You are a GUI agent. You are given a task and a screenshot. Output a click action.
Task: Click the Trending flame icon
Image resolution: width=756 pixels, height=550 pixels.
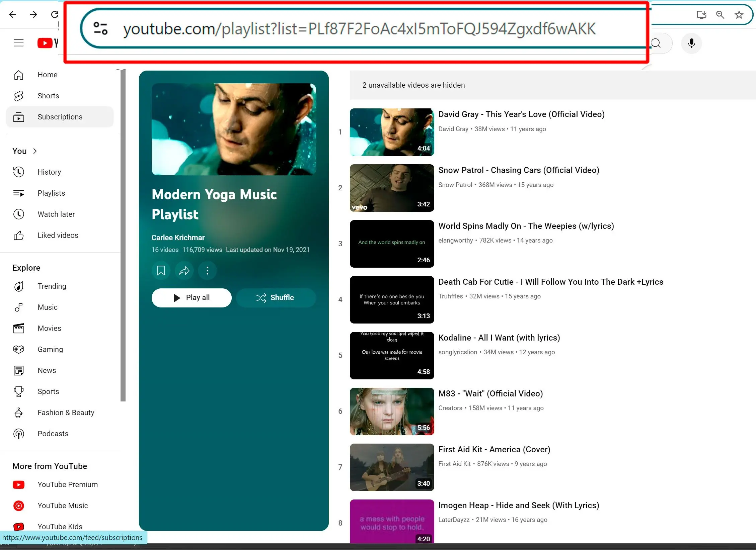pyautogui.click(x=19, y=286)
